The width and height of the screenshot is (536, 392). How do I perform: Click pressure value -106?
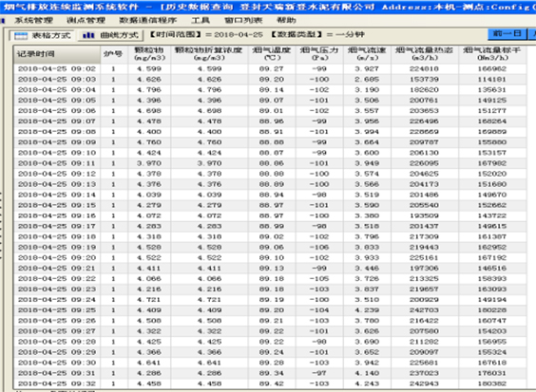(319, 247)
